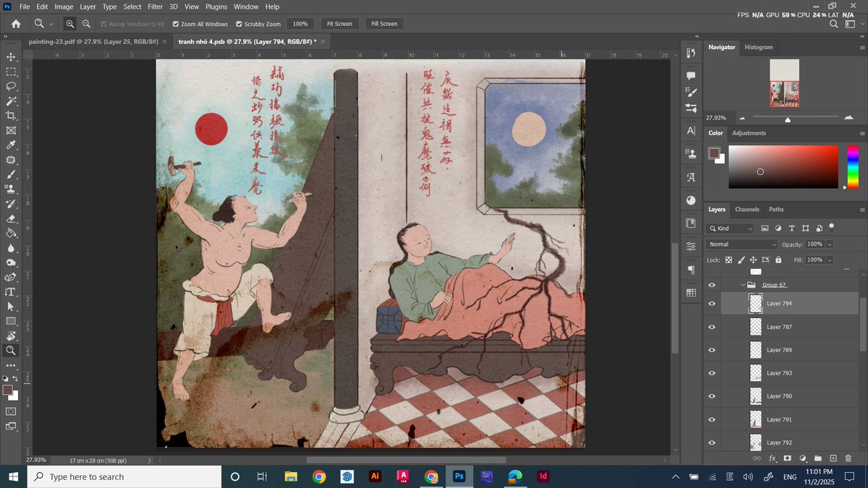Delete layer with trash icon

point(848,458)
